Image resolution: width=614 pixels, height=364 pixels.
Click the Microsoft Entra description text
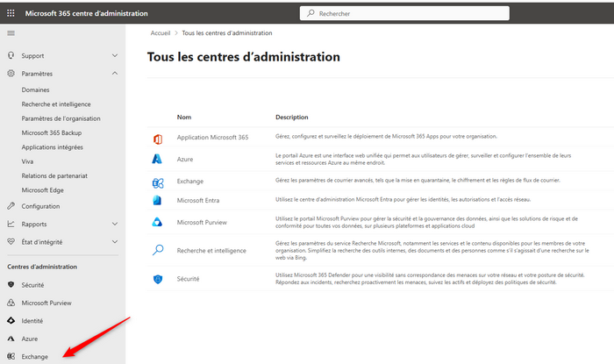coord(403,199)
